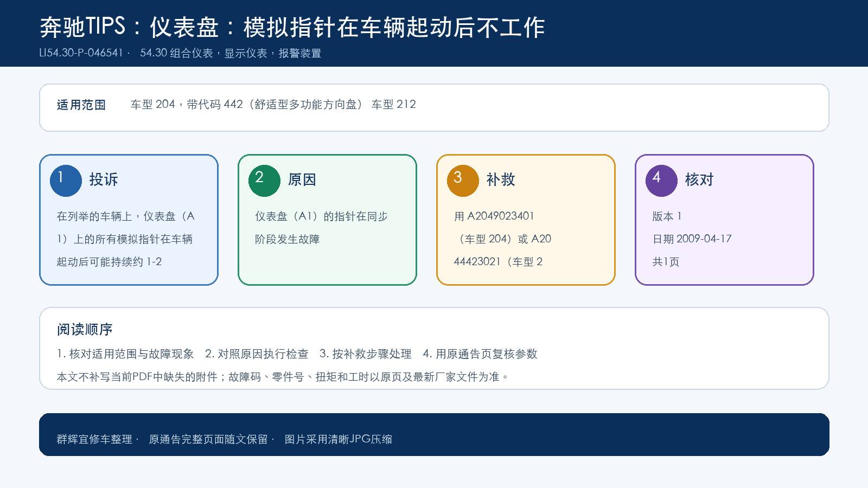Click line 仪表盘（A1）的指针在同步
Screen dimensions: 868x488
(x=322, y=216)
